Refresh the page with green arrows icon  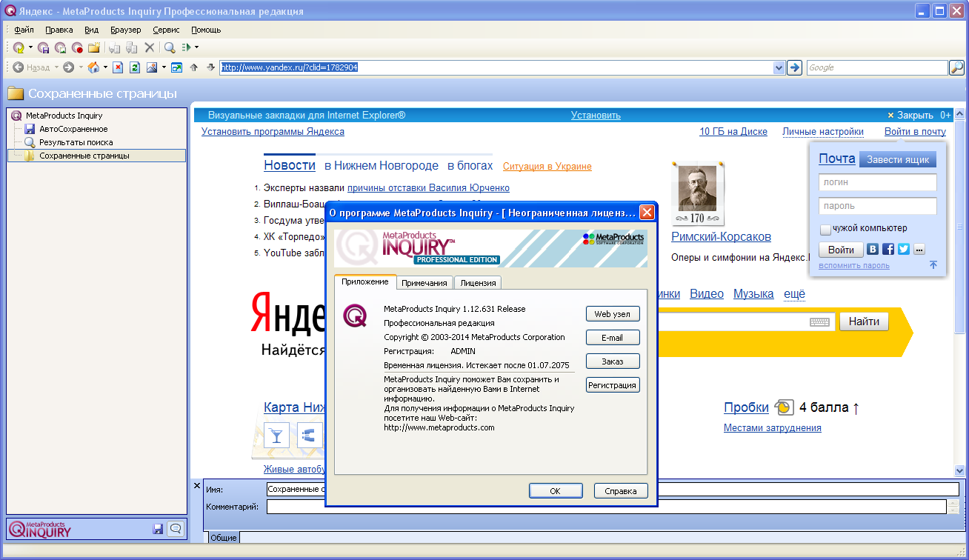(x=135, y=67)
